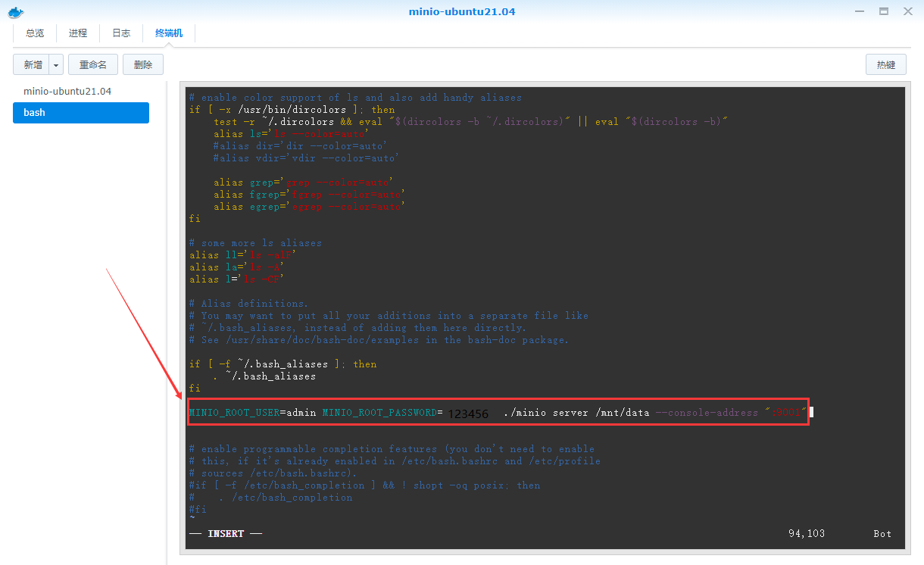924x565 pixels.
Task: Click the 删除 button
Action: [x=143, y=65]
